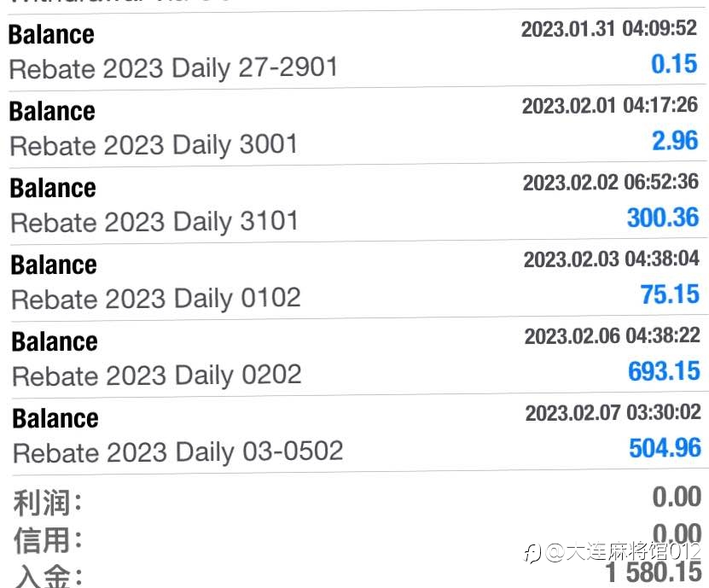Tap the Rebate 2023 Daily 03-0502 record

(359, 434)
